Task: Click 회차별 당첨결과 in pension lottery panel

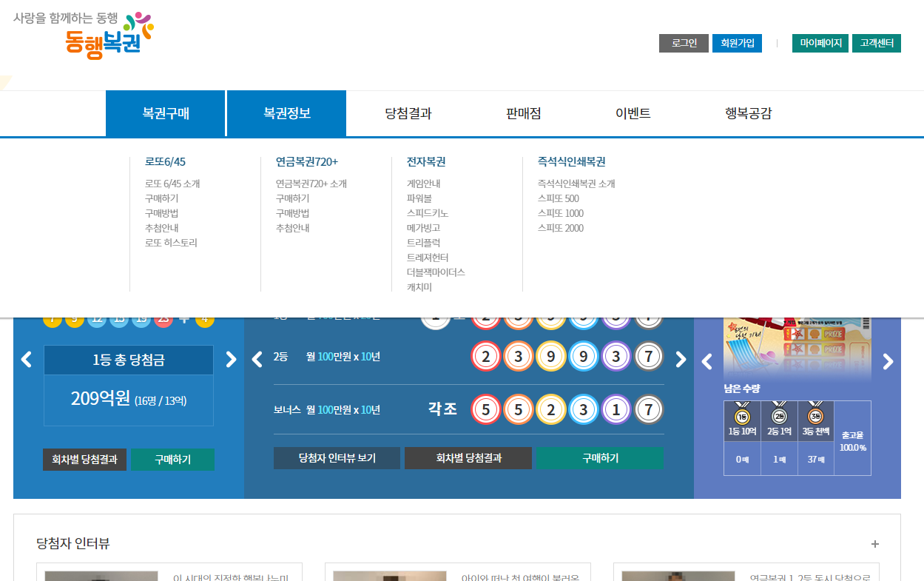Action: (468, 458)
